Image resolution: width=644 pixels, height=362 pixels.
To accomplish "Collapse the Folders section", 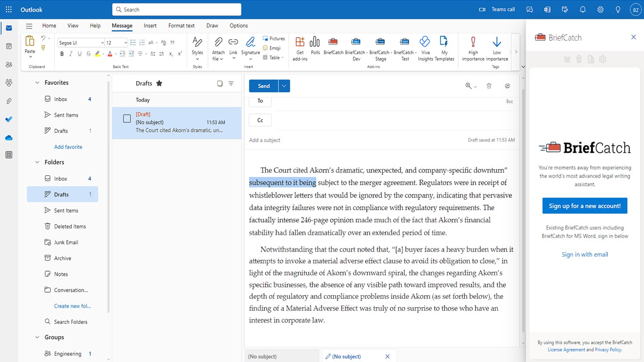I will (37, 162).
